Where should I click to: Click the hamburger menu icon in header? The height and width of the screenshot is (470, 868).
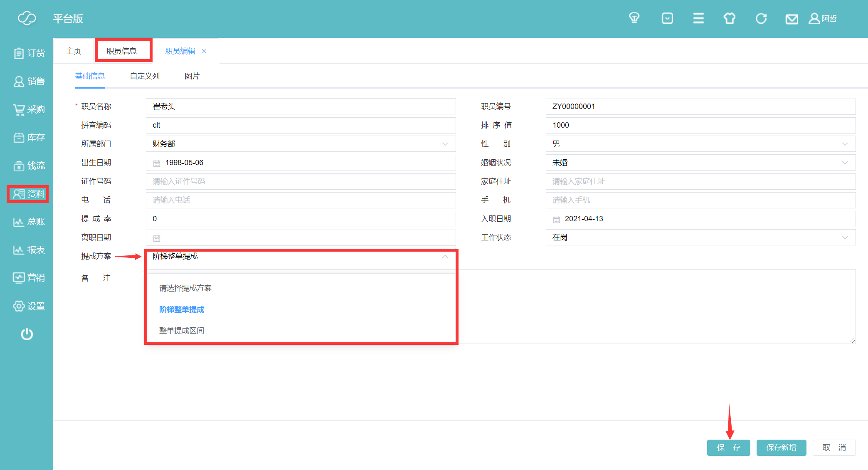pyautogui.click(x=698, y=18)
